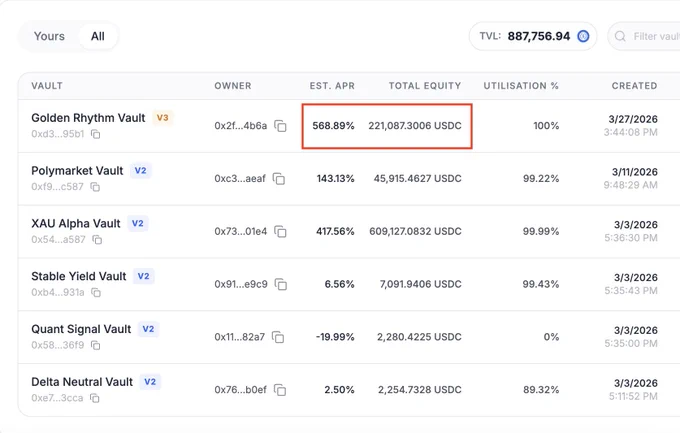Click the V3 badge on Golden Rhythm Vault
This screenshot has width=680, height=433.
[162, 118]
